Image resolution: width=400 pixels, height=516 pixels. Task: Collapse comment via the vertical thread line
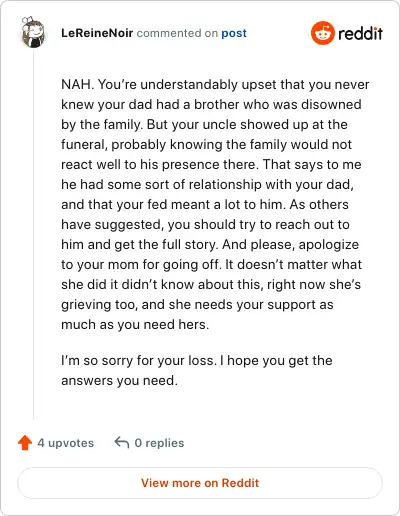click(x=33, y=233)
